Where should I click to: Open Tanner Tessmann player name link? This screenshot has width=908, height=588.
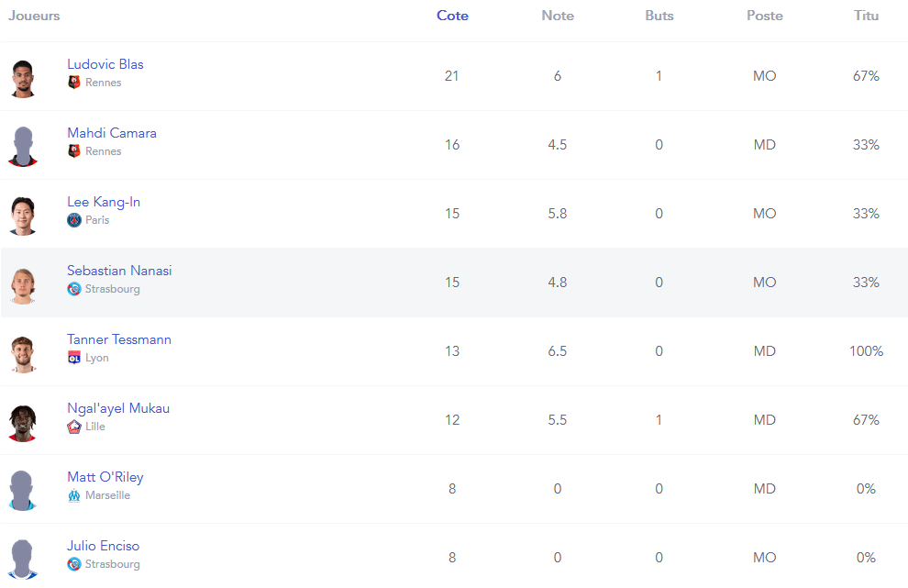(x=119, y=339)
